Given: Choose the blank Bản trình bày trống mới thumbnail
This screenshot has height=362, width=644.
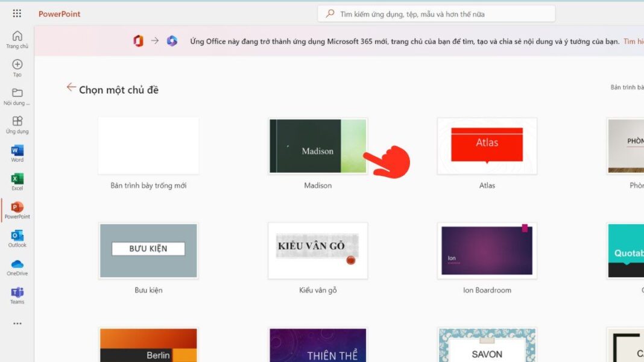Looking at the screenshot, I should [x=148, y=146].
